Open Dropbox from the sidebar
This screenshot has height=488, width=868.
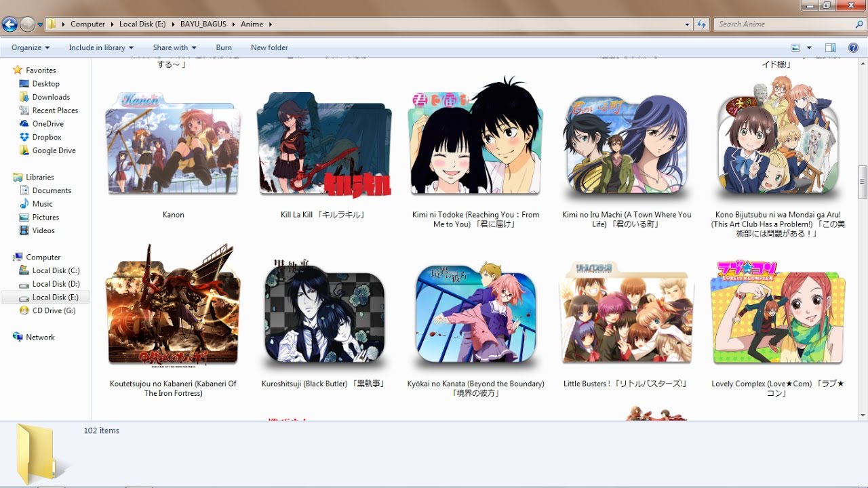tap(48, 137)
